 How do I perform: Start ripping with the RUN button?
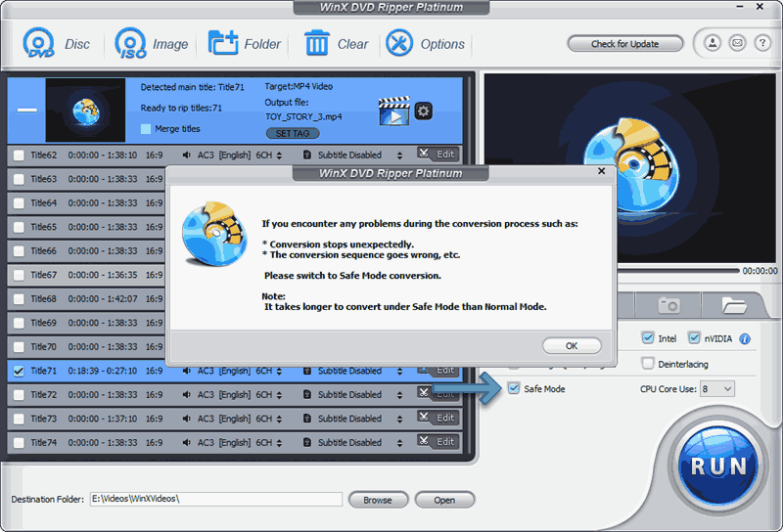[x=718, y=466]
